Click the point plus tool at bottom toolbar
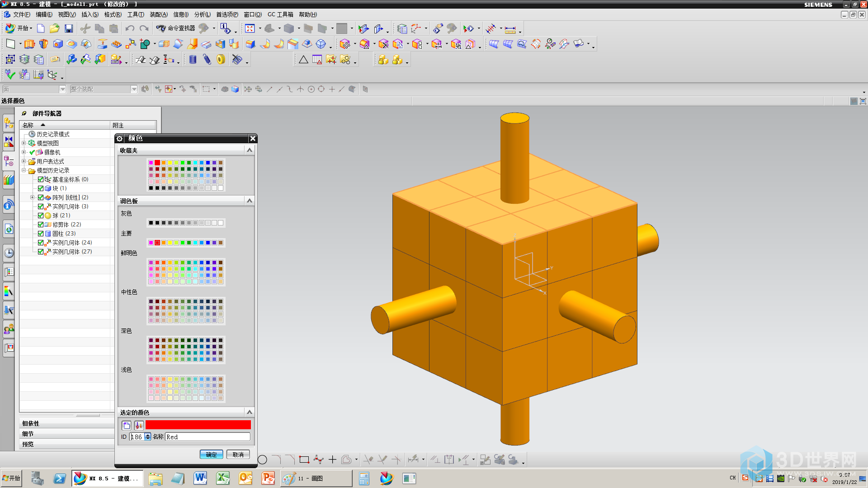This screenshot has height=488, width=868. (x=333, y=460)
